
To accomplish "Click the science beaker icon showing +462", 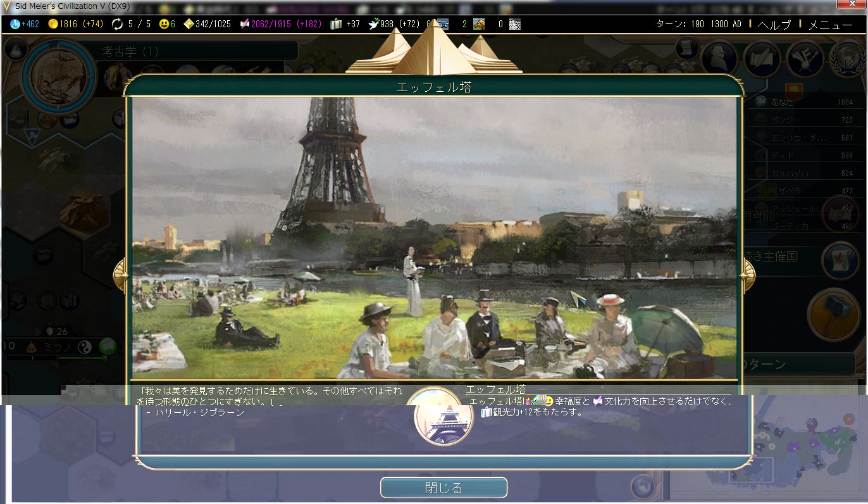I will [x=15, y=24].
